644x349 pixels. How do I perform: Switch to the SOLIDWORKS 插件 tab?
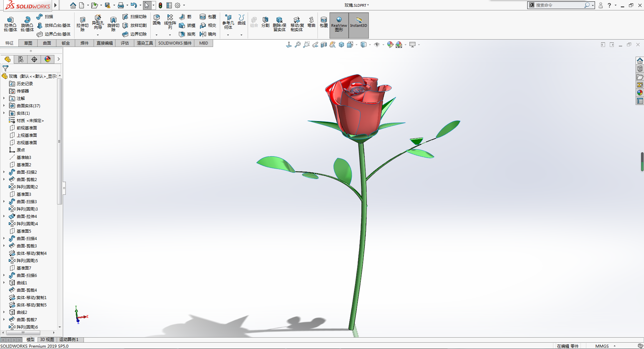click(x=175, y=43)
